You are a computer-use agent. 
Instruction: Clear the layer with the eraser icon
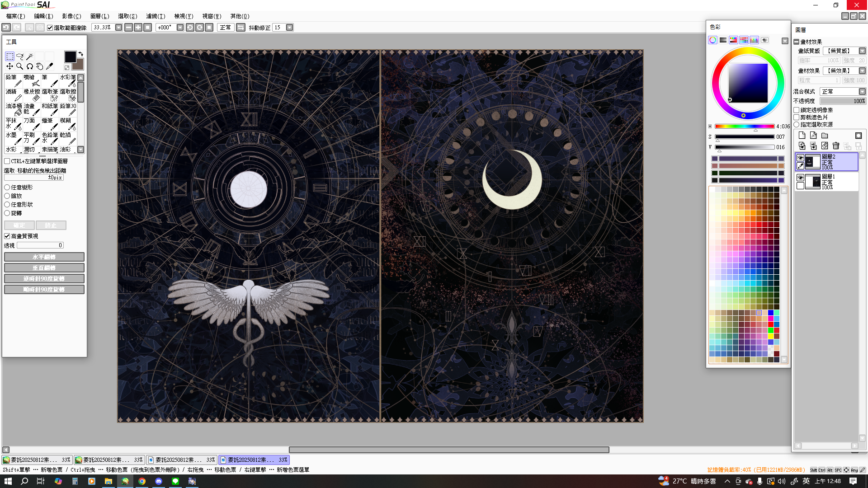point(825,146)
